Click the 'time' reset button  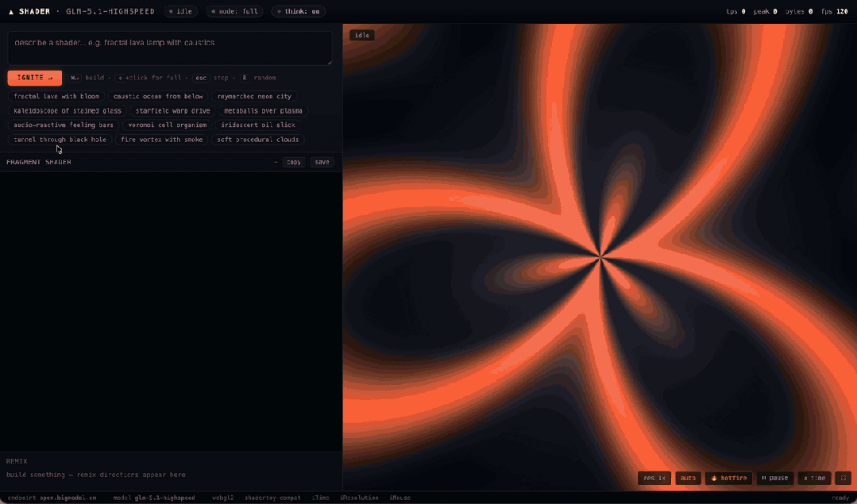click(814, 478)
